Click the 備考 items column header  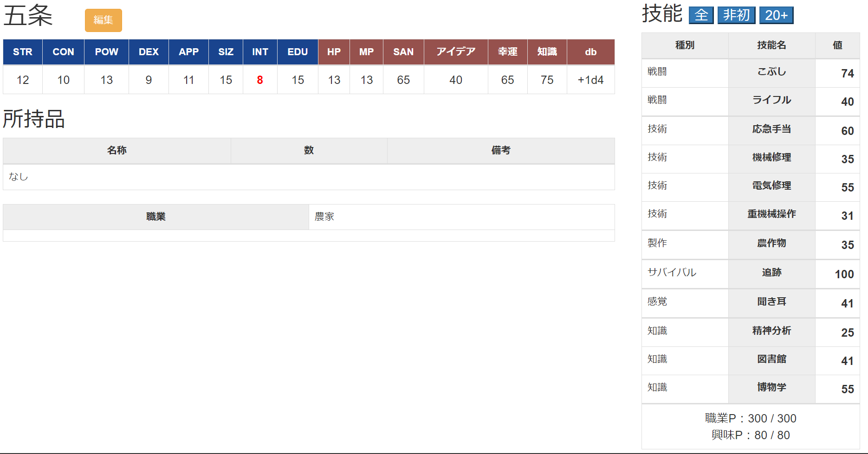click(x=500, y=150)
